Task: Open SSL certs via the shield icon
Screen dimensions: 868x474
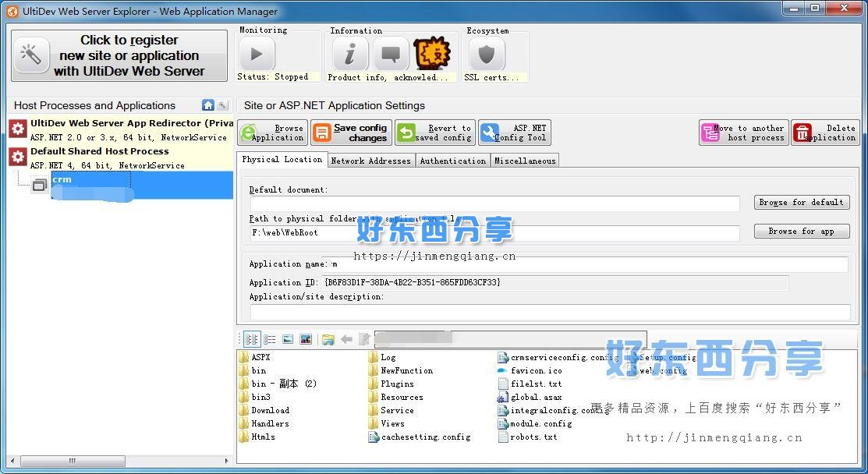Action: [x=487, y=55]
